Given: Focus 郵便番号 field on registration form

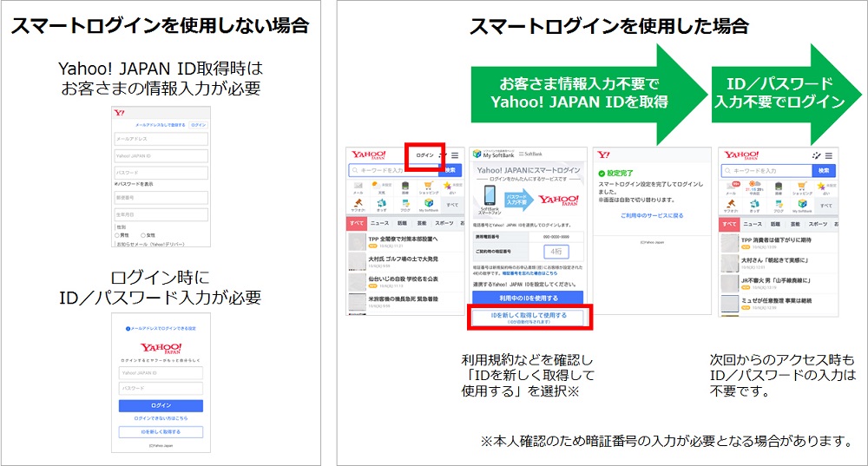Looking at the screenshot, I should click(161, 198).
